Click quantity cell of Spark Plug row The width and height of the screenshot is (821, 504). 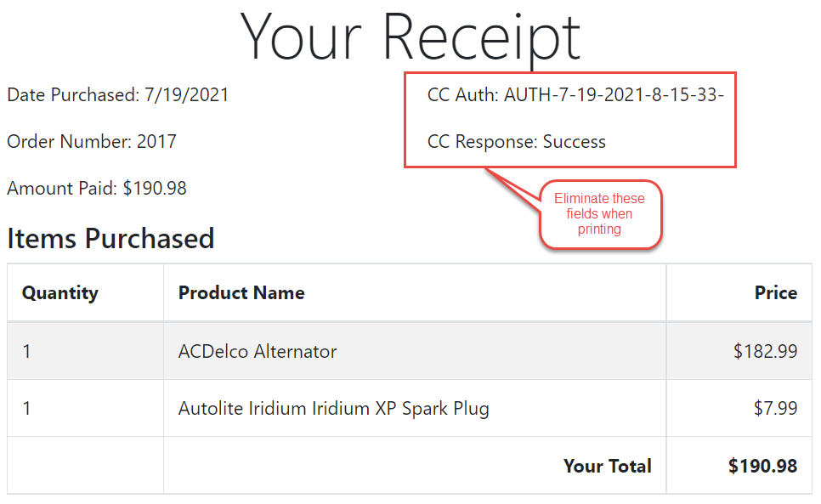[x=27, y=409]
